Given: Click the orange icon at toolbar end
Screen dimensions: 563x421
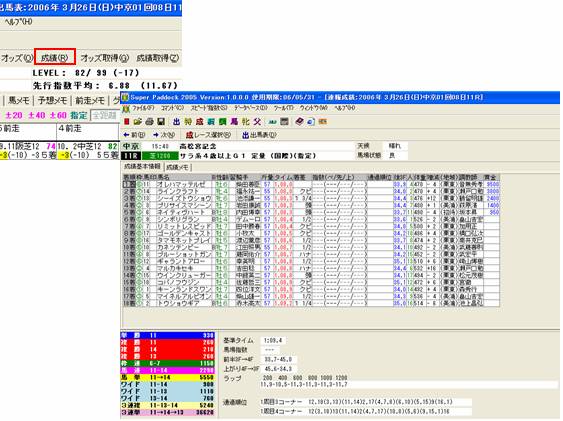Looking at the screenshot, I should pyautogui.click(x=322, y=122).
